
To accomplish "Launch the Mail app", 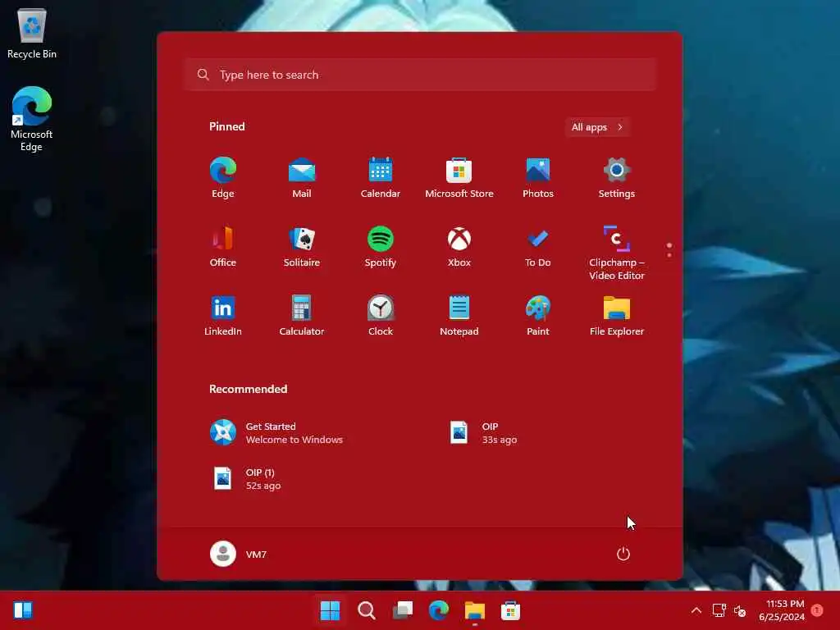I will point(302,178).
